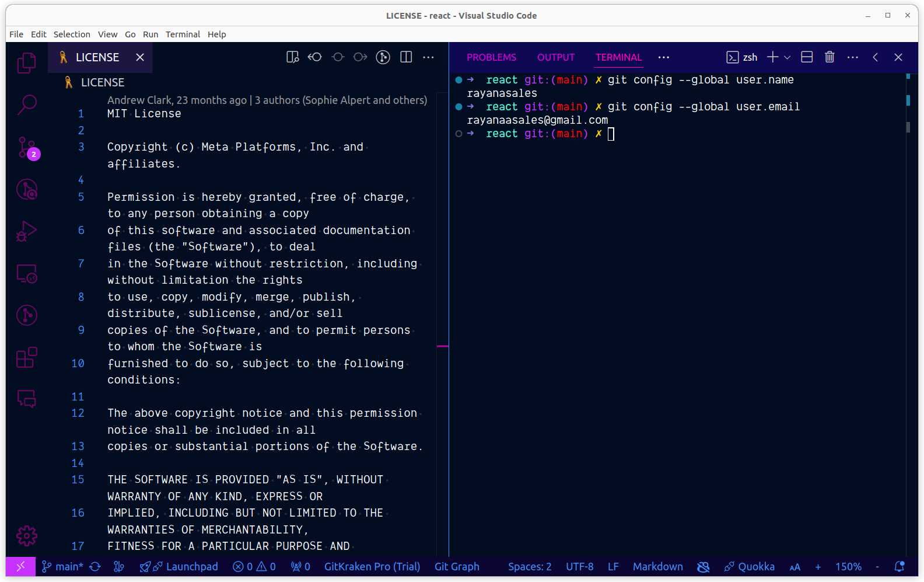Decrease zoom with minus in status bar
924x582 pixels.
click(877, 567)
